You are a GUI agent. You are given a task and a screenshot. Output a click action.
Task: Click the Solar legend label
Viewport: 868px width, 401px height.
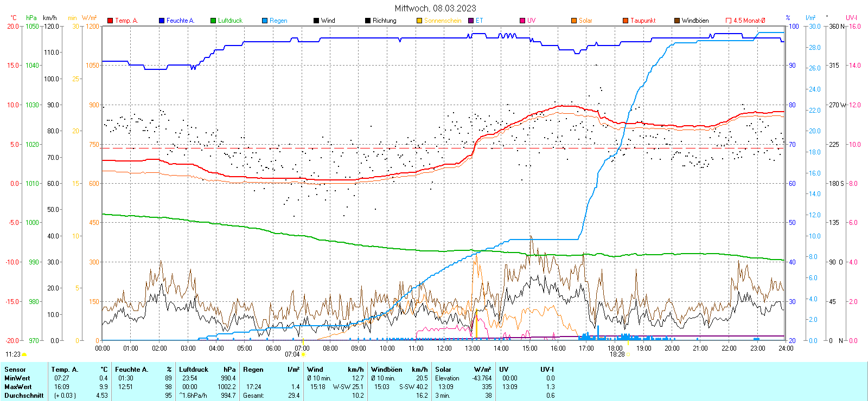[x=585, y=21]
